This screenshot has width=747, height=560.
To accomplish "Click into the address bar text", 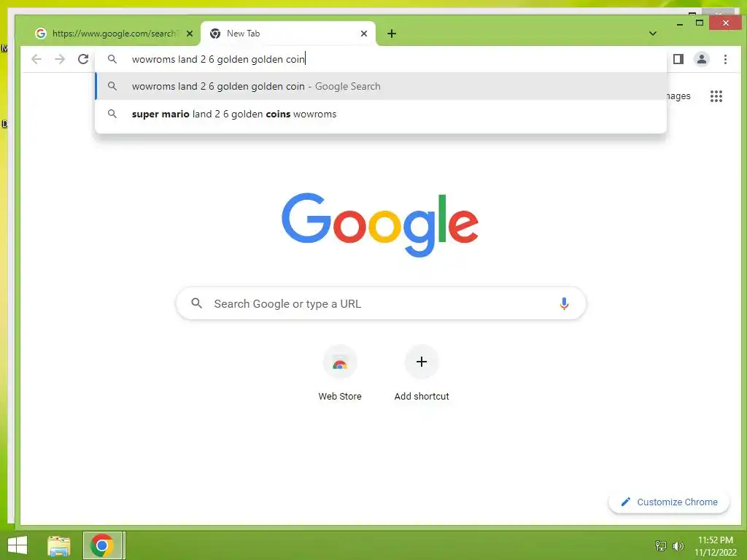I will 219,59.
